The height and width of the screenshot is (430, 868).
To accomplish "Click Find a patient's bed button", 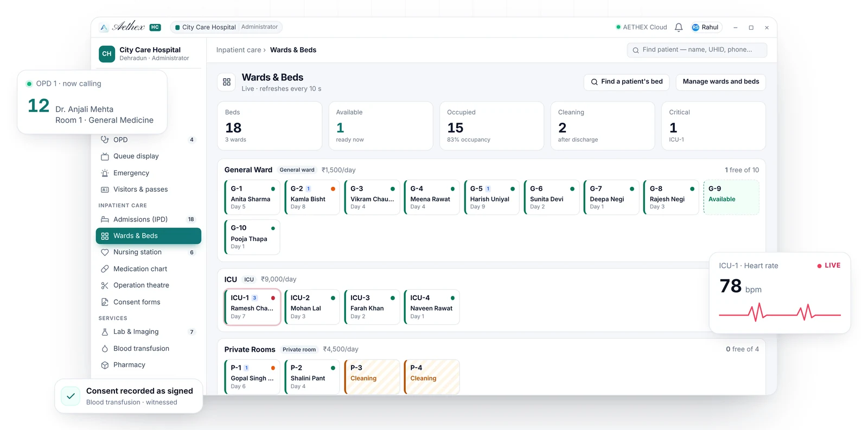I will 627,81.
